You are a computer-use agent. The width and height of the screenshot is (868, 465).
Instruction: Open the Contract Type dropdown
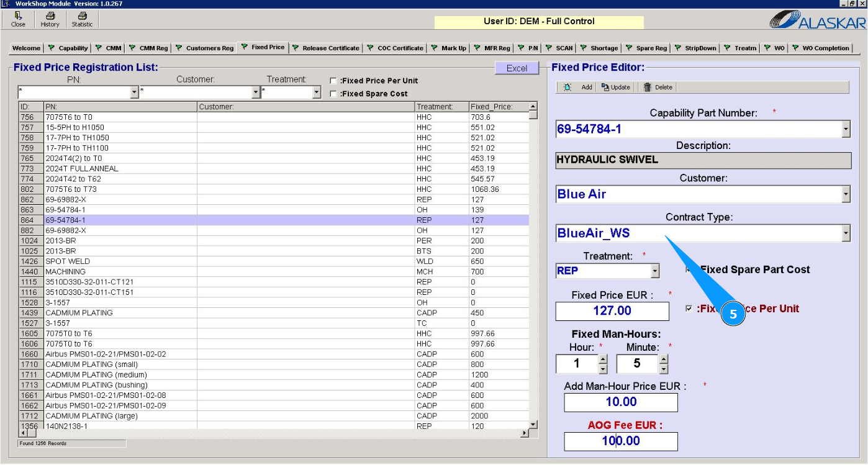(x=845, y=233)
